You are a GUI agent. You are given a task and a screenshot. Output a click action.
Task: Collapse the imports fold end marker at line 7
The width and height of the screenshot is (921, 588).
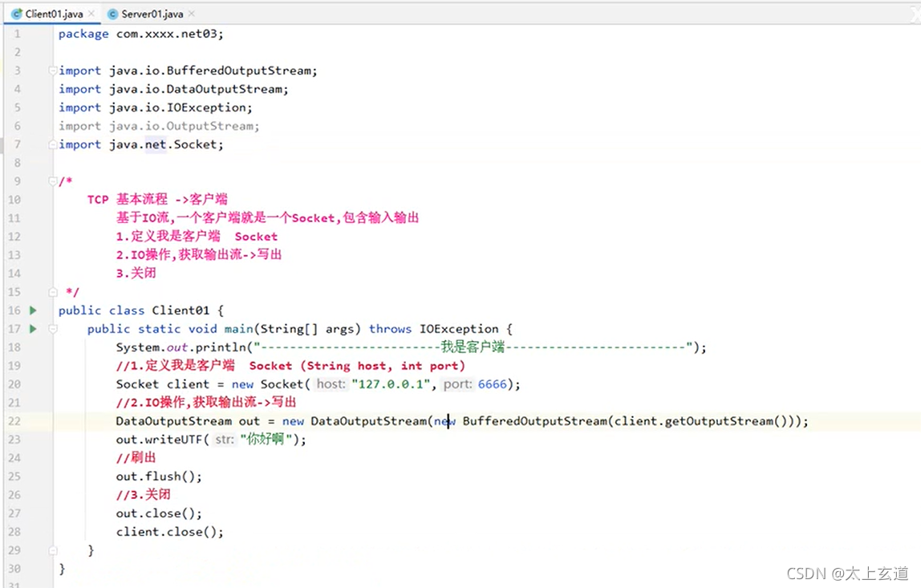tap(53, 144)
